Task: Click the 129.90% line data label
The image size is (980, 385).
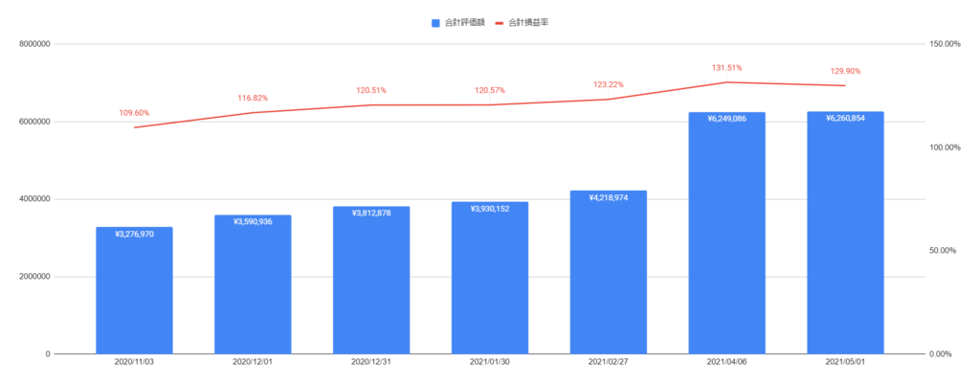Action: (846, 71)
